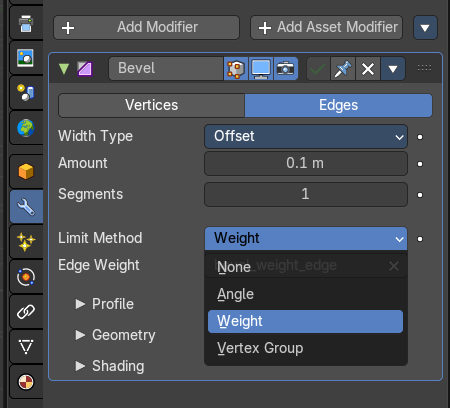This screenshot has height=408, width=450.
Task: Open the Physics properties tab
Action: 26,277
